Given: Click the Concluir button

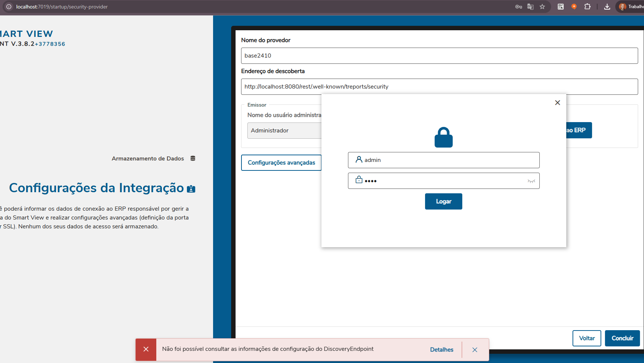Looking at the screenshot, I should tap(622, 338).
